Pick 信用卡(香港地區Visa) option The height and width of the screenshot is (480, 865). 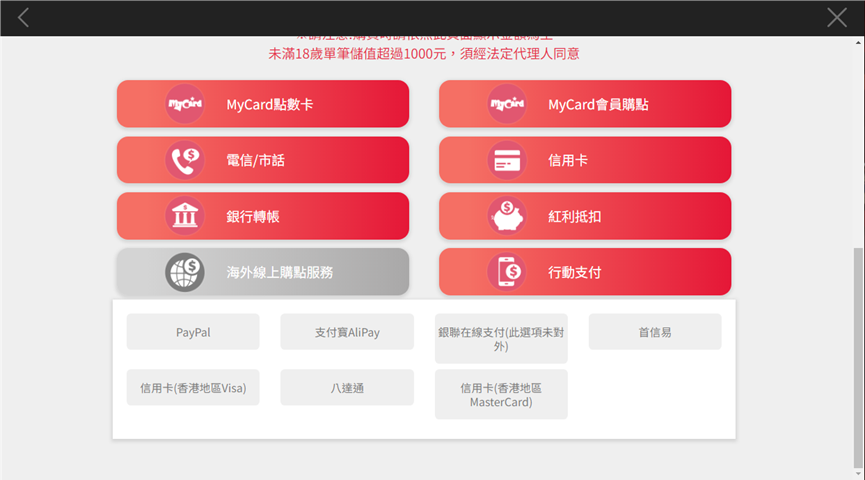pos(193,388)
